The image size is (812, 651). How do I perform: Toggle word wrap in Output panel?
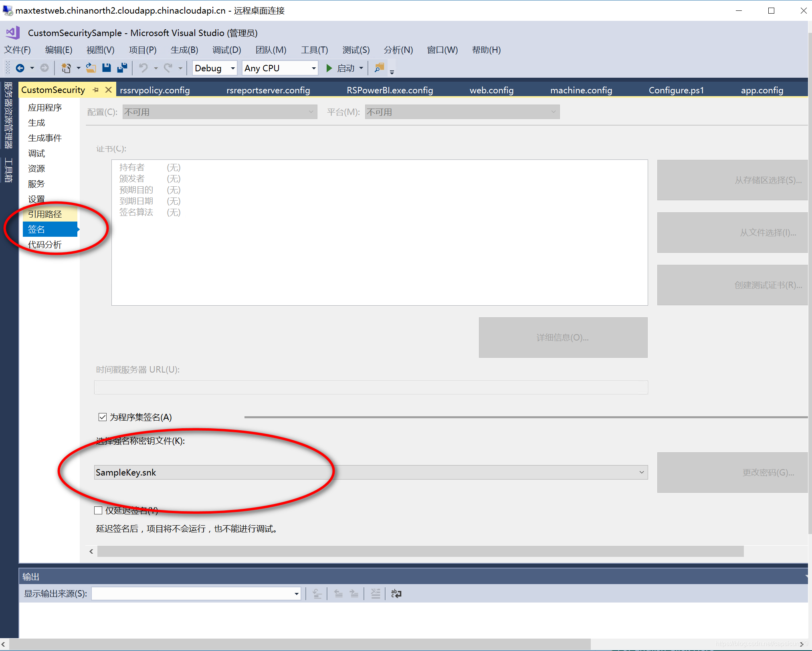[396, 593]
